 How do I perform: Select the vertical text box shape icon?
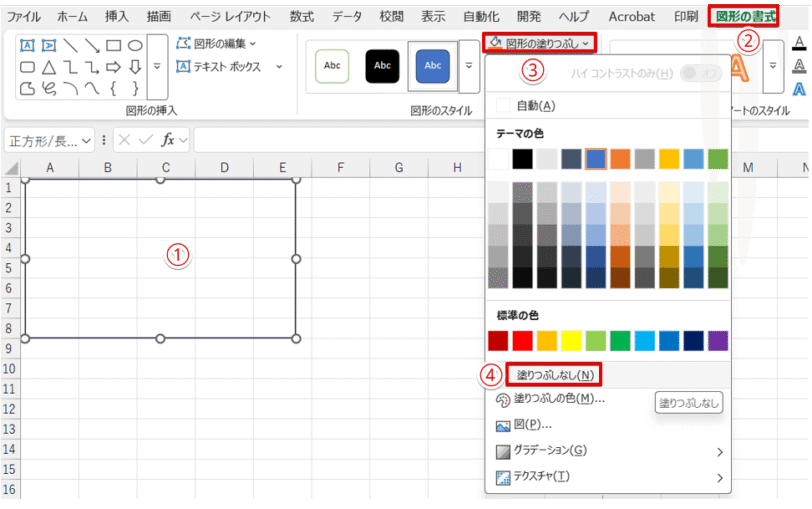pos(49,46)
